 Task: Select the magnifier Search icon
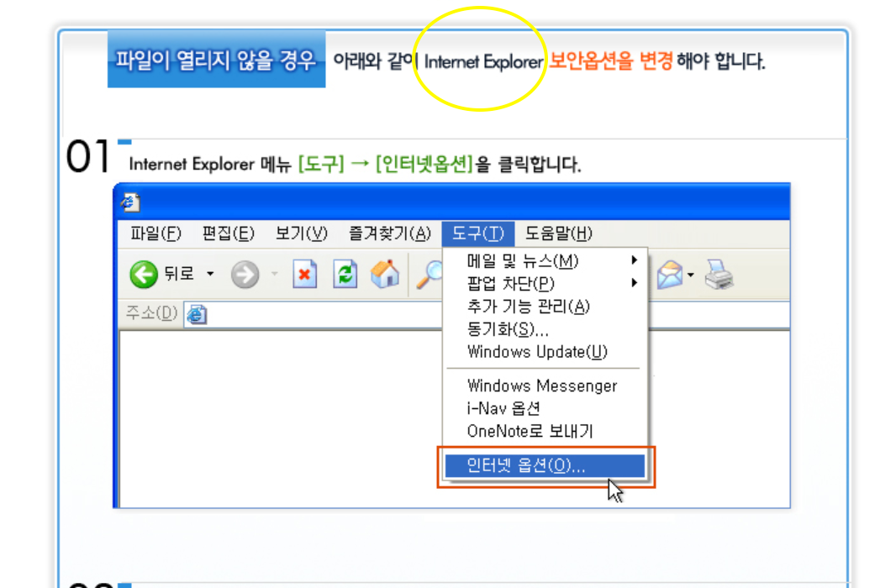point(431,275)
